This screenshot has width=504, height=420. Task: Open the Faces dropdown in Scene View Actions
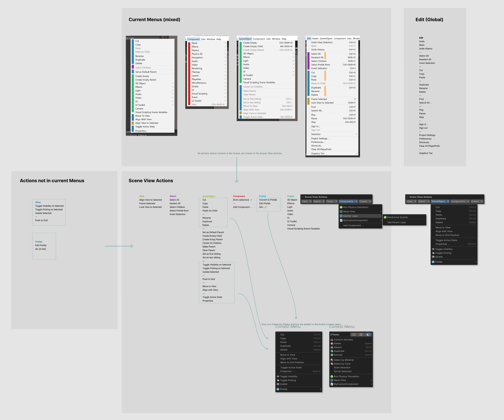pyautogui.click(x=332, y=201)
